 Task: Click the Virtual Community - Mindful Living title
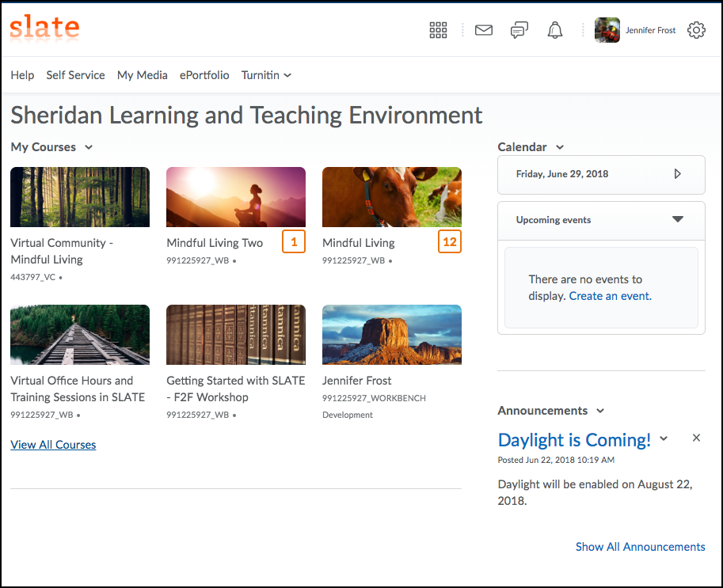(x=62, y=251)
